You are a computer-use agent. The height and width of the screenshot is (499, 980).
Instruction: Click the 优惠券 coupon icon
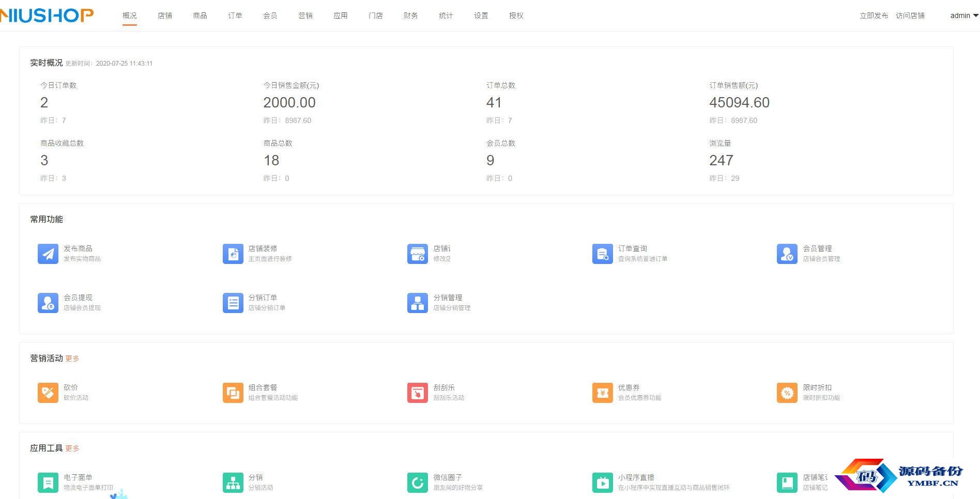(603, 393)
